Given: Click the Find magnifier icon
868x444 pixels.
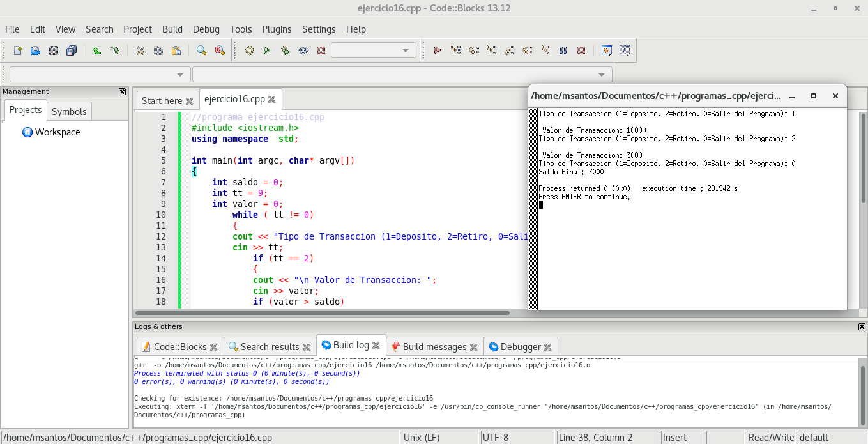Looking at the screenshot, I should [x=201, y=50].
